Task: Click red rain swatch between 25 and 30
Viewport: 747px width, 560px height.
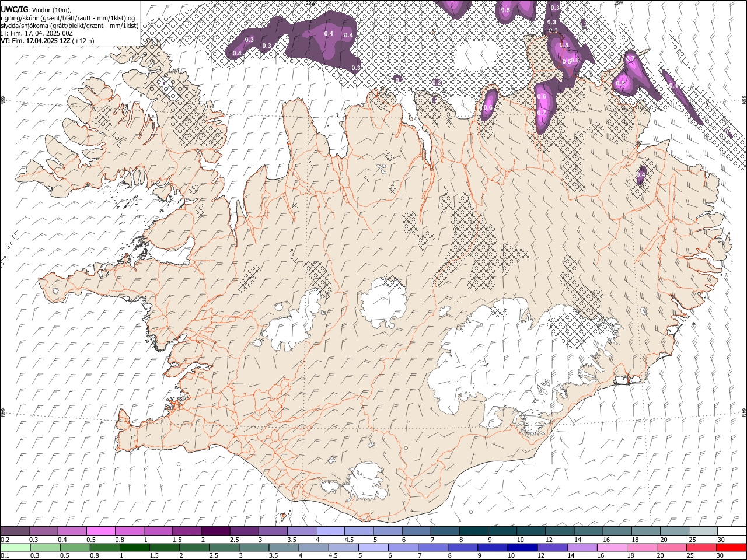Action: pyautogui.click(x=701, y=547)
